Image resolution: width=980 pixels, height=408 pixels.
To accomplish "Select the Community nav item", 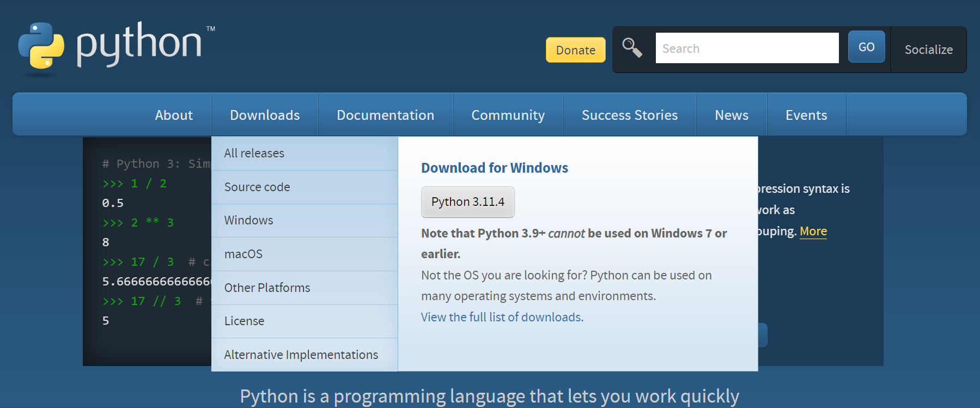I will click(x=508, y=115).
